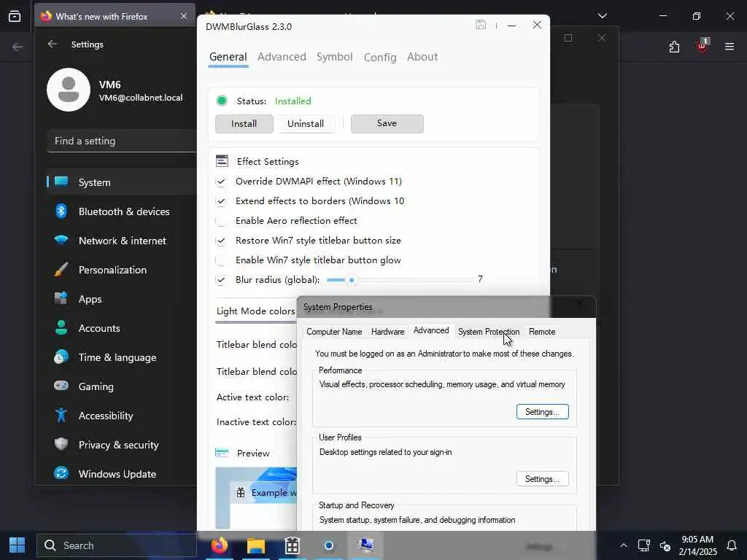Expand the Firefox list all tabs chevron
The height and width of the screenshot is (560, 747).
click(x=602, y=16)
